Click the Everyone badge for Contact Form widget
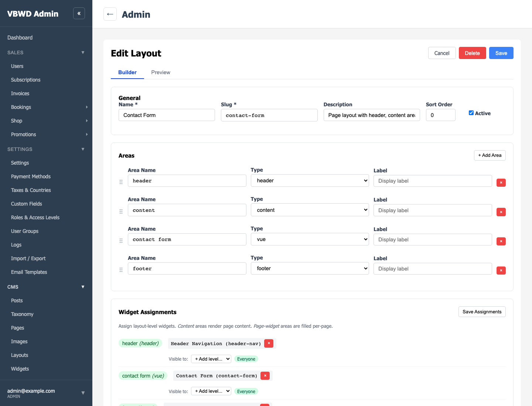The image size is (532, 406). point(246,392)
